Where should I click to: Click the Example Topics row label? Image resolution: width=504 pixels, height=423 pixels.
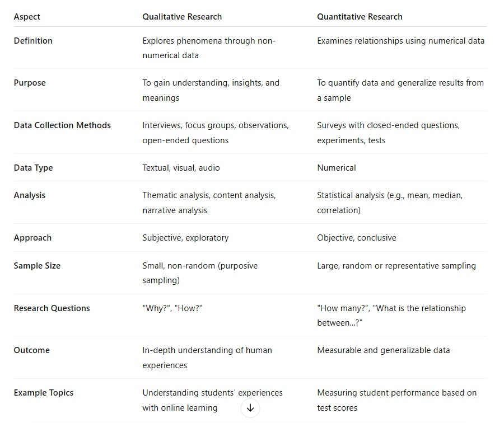pos(43,392)
